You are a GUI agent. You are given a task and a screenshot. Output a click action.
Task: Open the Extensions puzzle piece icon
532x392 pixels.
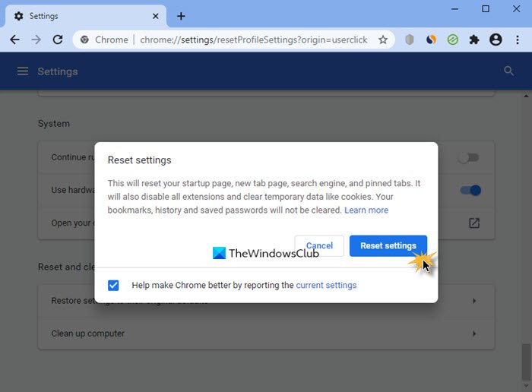tap(474, 40)
